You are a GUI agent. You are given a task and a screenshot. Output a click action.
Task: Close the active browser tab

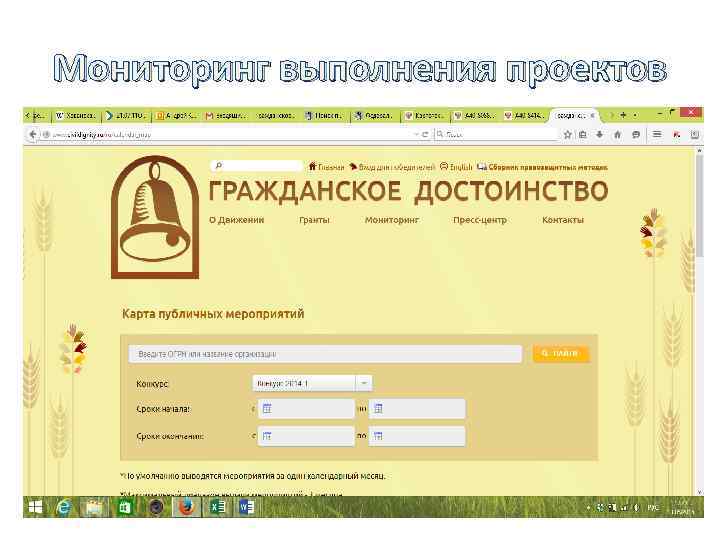(592, 115)
